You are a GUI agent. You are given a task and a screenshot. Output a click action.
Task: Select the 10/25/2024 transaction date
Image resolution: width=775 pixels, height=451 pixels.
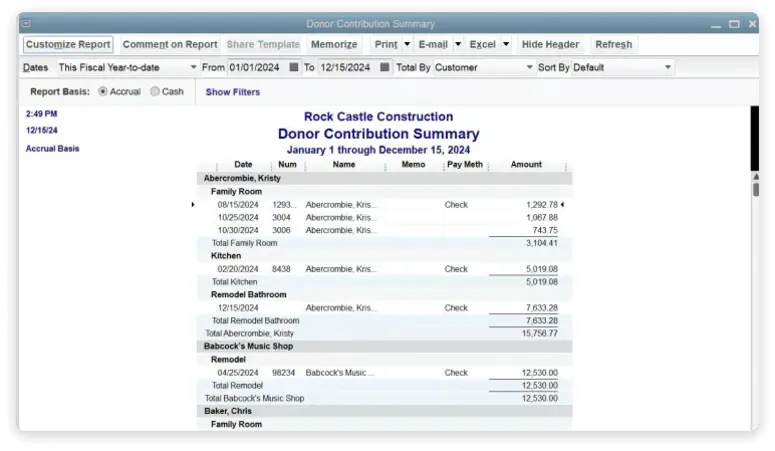tap(238, 218)
